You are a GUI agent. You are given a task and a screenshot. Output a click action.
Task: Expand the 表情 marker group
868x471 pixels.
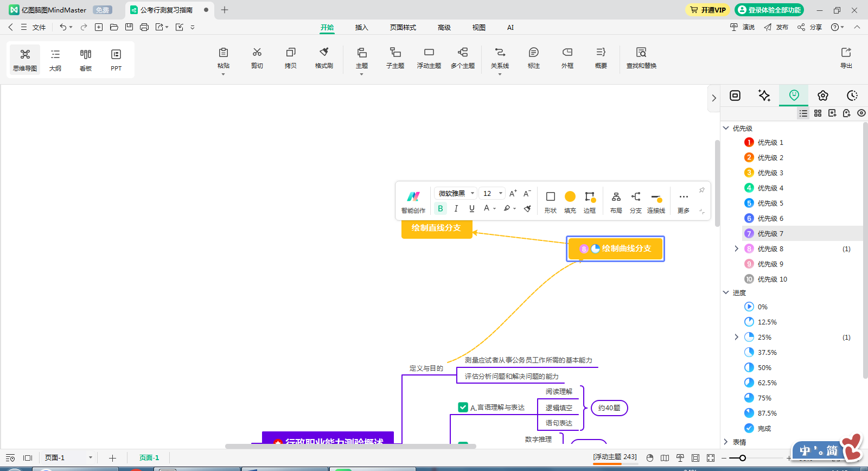(726, 442)
